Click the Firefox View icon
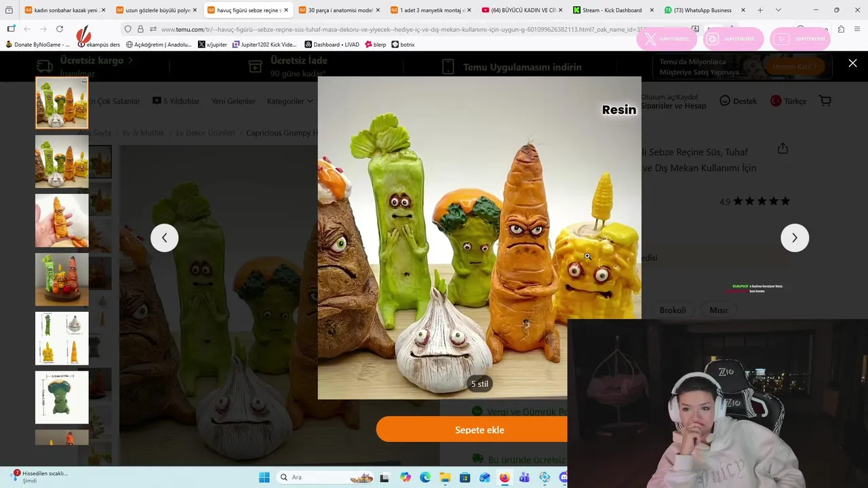Screen dimensions: 868x488 tap(9, 10)
